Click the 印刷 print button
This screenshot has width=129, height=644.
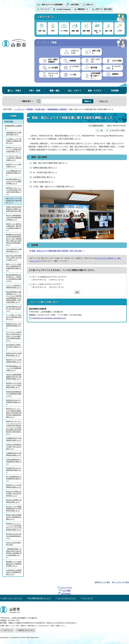pos(100,131)
